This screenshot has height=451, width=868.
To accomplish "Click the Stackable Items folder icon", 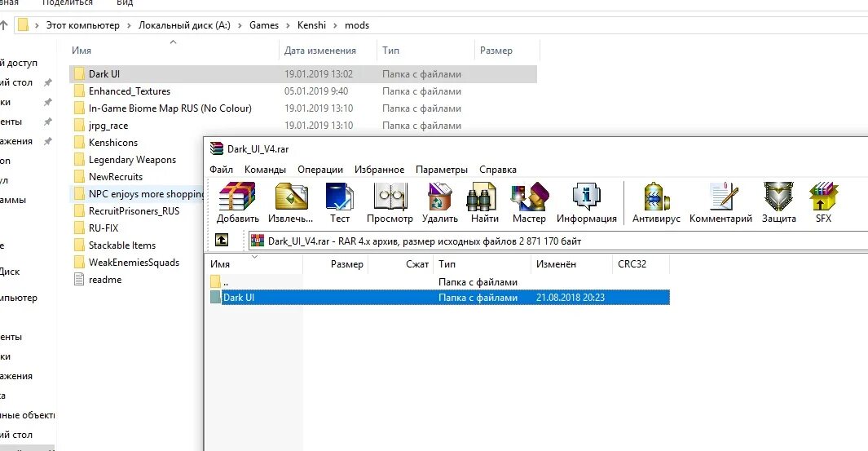I will click(x=79, y=245).
